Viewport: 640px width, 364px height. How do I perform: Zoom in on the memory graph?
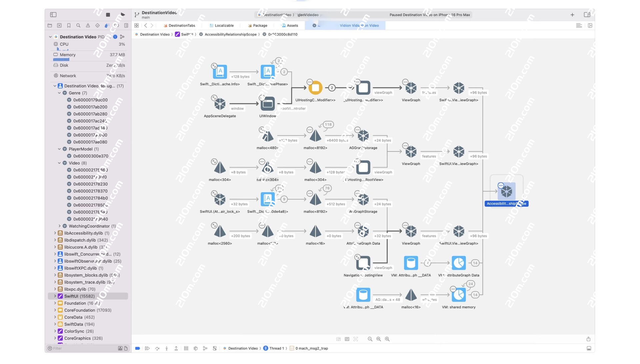click(387, 339)
